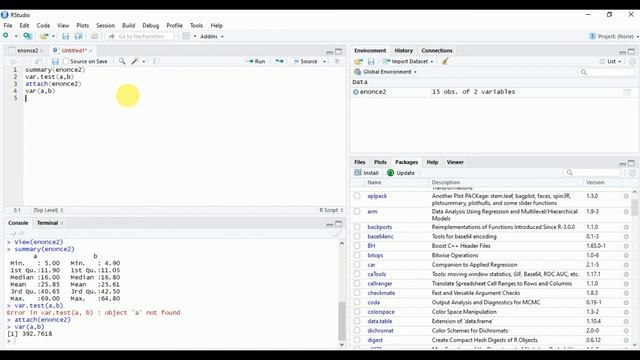The image size is (640, 360).
Task: Click the Print icon in main toolbar
Action: [94, 36]
